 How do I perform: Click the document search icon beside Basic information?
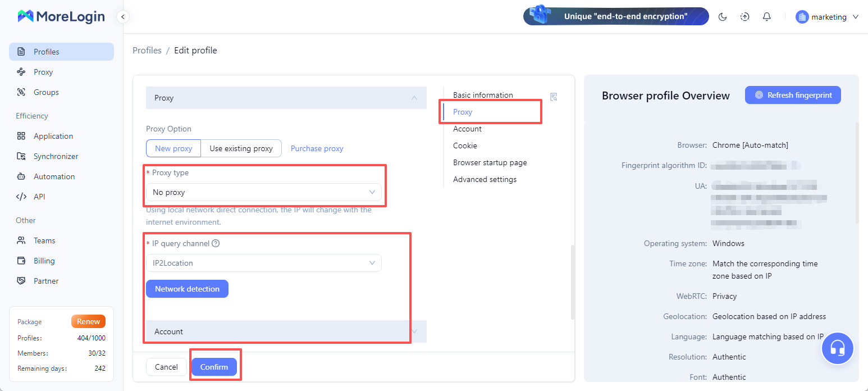click(554, 97)
